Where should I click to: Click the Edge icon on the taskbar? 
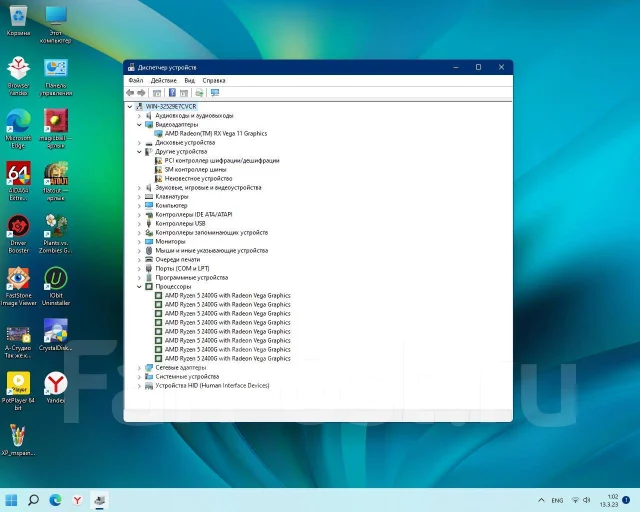56,500
